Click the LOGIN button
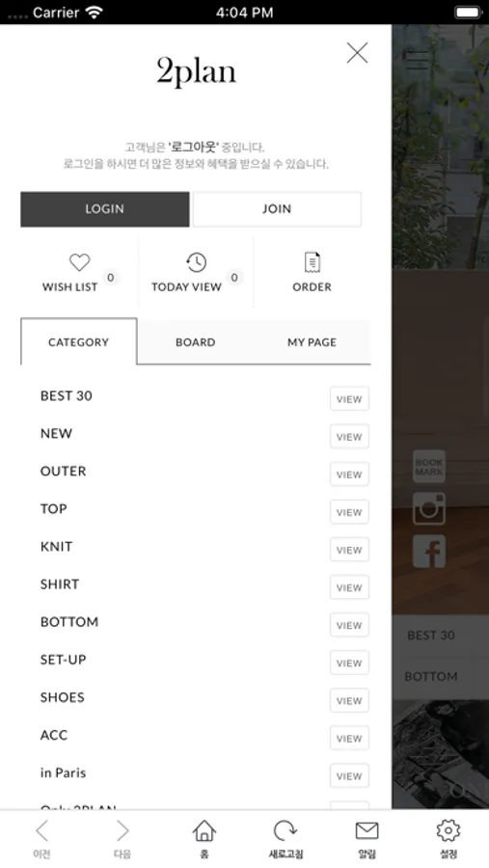489x868 pixels. tap(105, 209)
